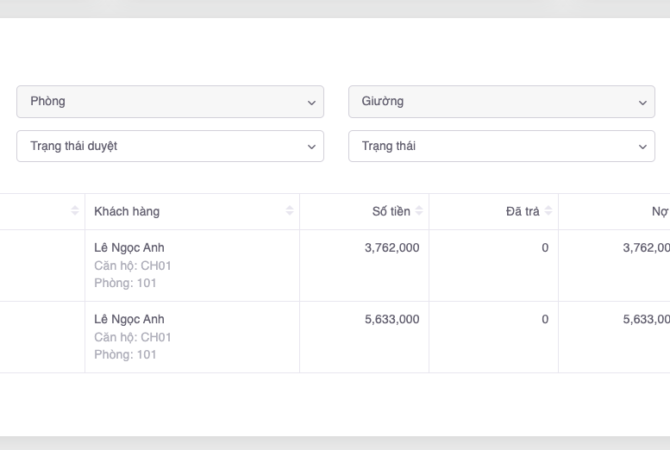Toggle sort arrows beside Đã trả

[548, 211]
